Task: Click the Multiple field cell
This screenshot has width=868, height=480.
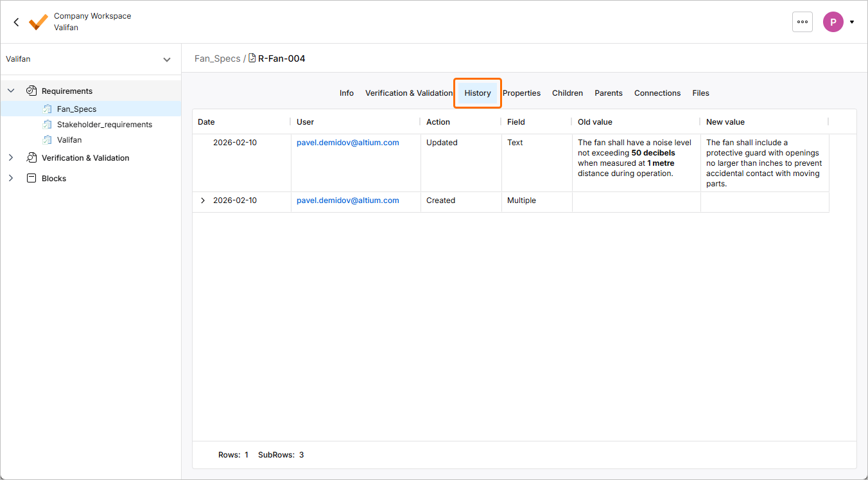Action: click(521, 200)
